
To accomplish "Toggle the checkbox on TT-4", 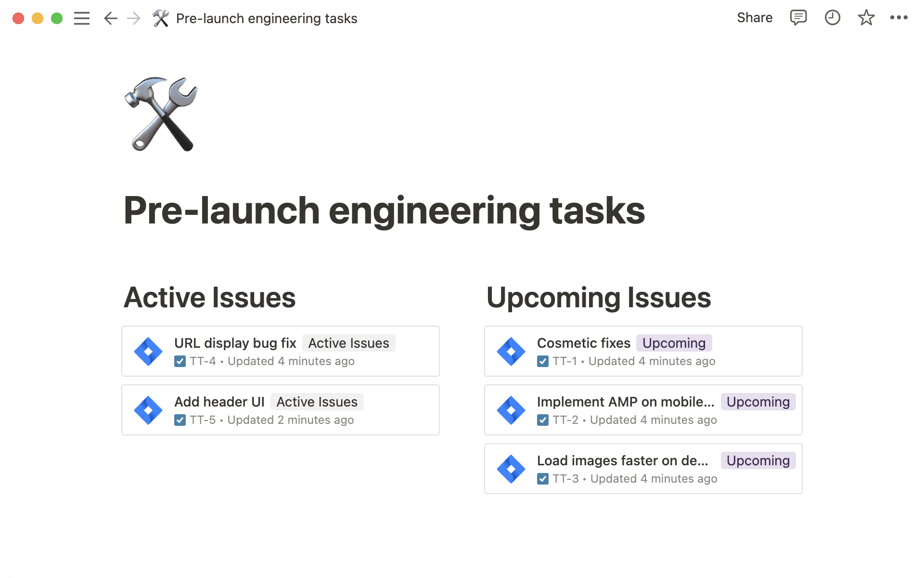I will 180,361.
